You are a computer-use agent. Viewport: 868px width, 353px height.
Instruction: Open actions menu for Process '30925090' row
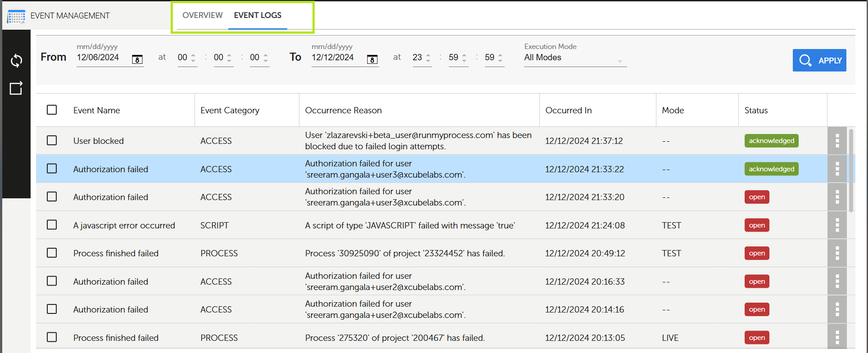(x=837, y=253)
